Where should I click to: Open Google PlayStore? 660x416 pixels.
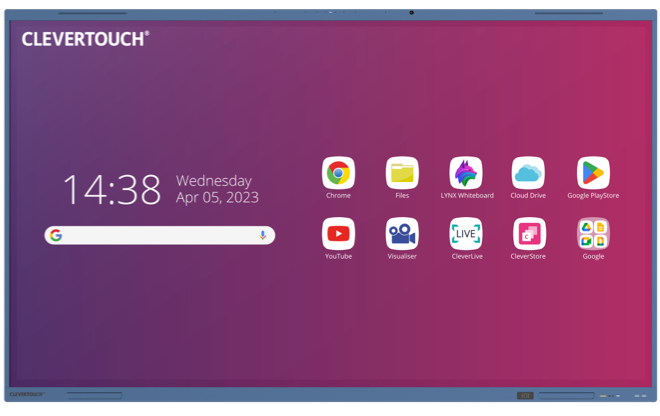tap(593, 173)
